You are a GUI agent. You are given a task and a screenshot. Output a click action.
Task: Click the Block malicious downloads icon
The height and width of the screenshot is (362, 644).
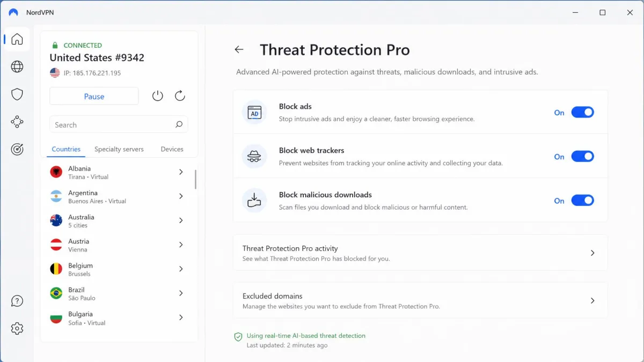coord(254,201)
